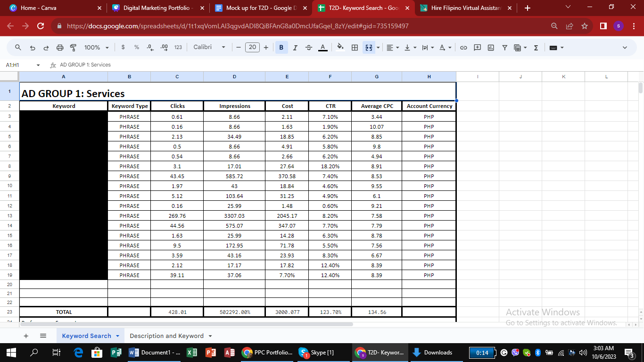Image resolution: width=644 pixels, height=362 pixels.
Task: Open horizontal align dropdown
Action: point(392,48)
